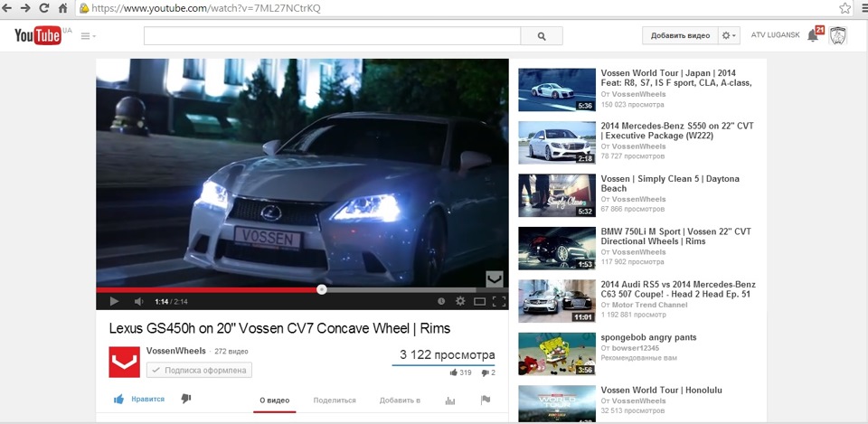This screenshot has height=424, width=868.
Task: Open Vossen World Tour Japan 2014 title
Action: (676, 78)
